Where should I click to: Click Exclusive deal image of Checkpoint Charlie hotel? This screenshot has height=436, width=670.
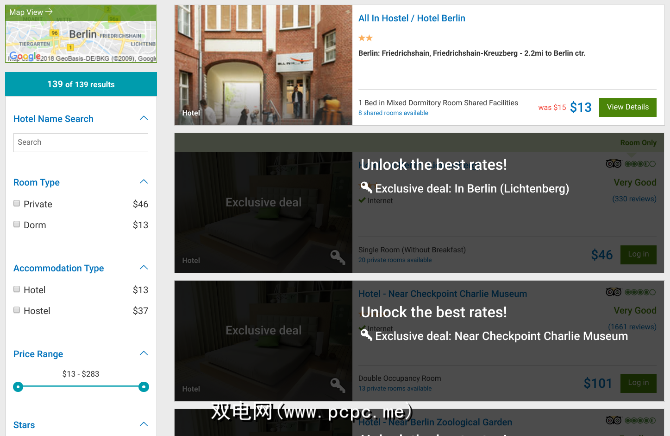tap(263, 341)
